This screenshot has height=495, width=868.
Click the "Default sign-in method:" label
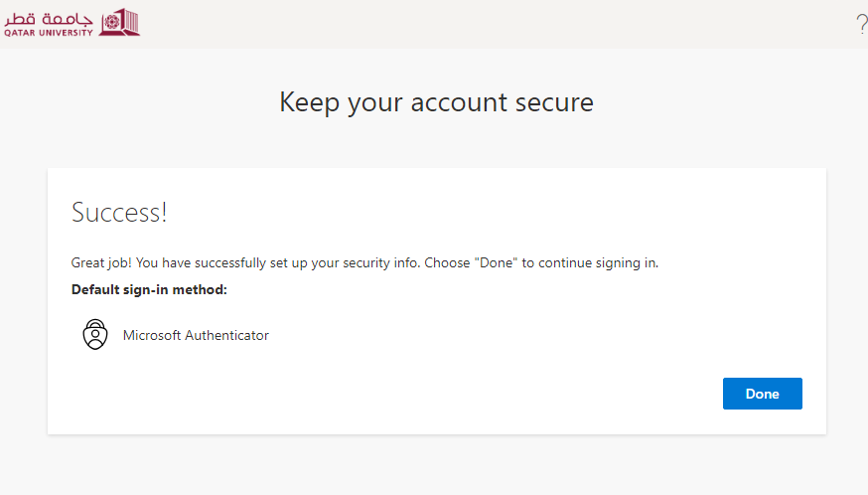pyautogui.click(x=149, y=289)
